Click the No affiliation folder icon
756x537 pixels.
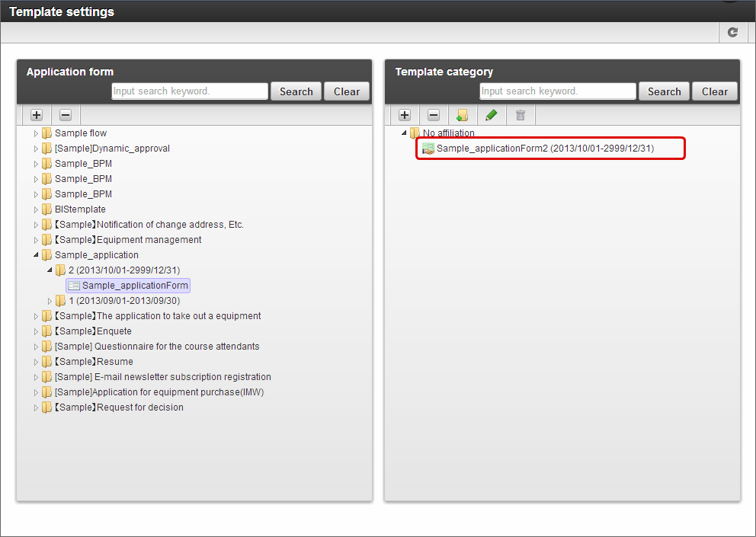click(x=415, y=133)
